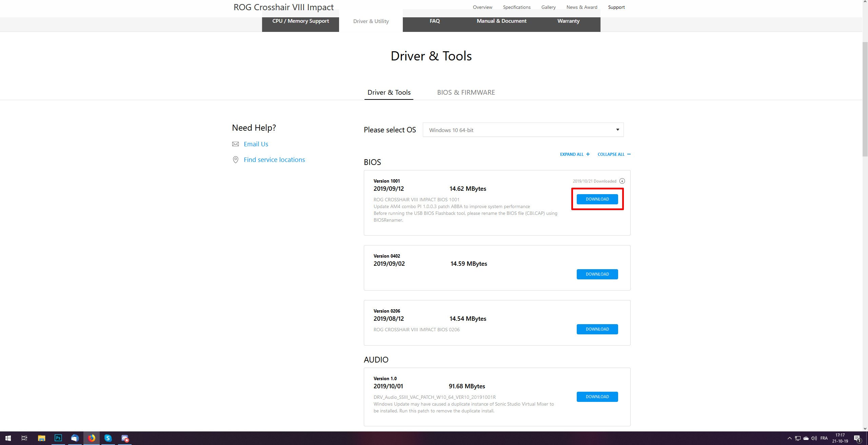The image size is (868, 445).
Task: Download BIOS Version 0402
Action: point(597,274)
